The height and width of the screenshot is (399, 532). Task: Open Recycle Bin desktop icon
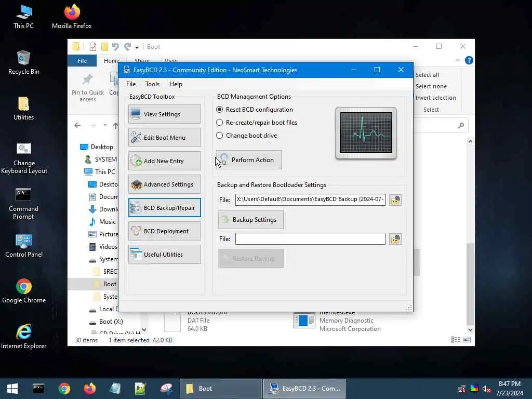(23, 63)
